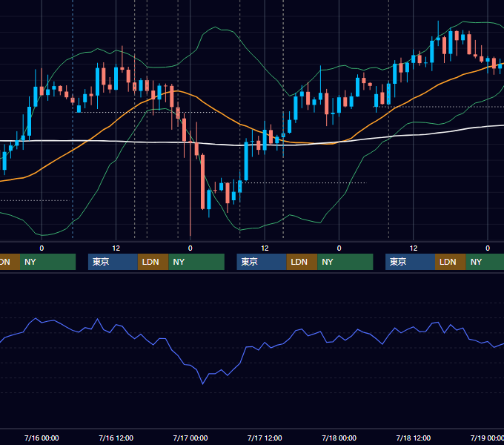Viewport: 504px width, 445px height.
Task: Click the LDN session block on 7/18
Action: [x=451, y=262]
